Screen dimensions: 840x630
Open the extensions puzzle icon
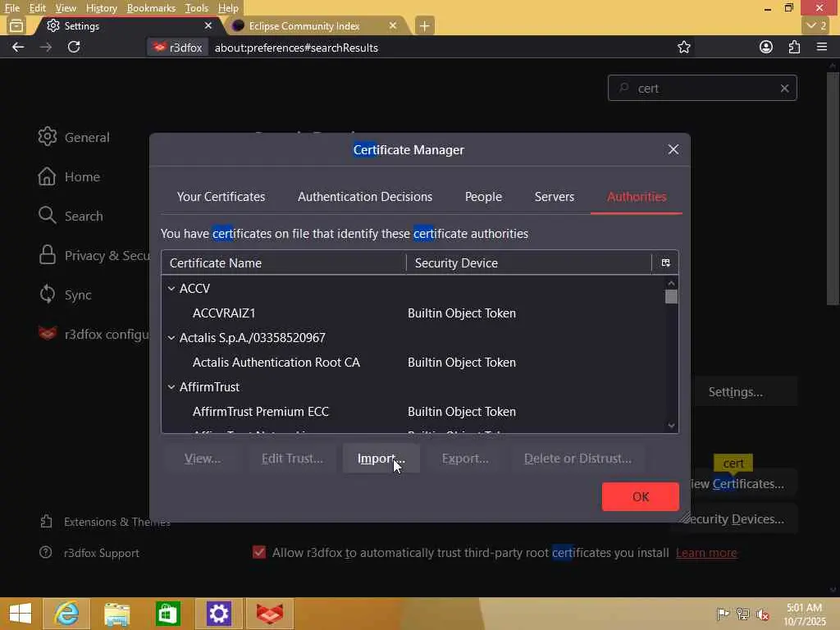point(794,47)
